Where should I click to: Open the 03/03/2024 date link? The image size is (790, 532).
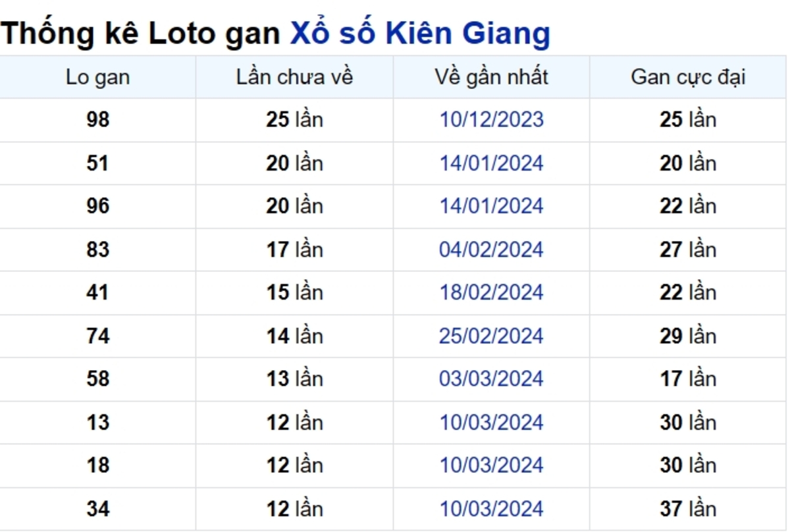pyautogui.click(x=492, y=379)
